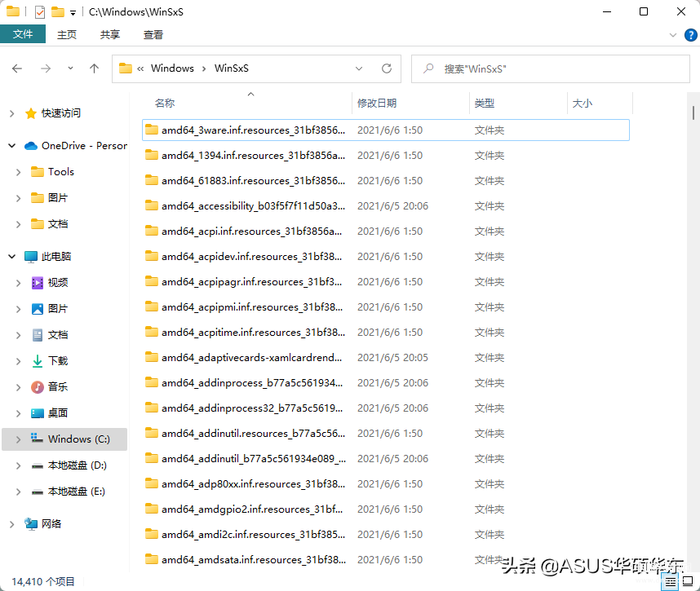Click Windows in the address breadcrumb
This screenshot has width=700, height=591.
click(x=172, y=68)
